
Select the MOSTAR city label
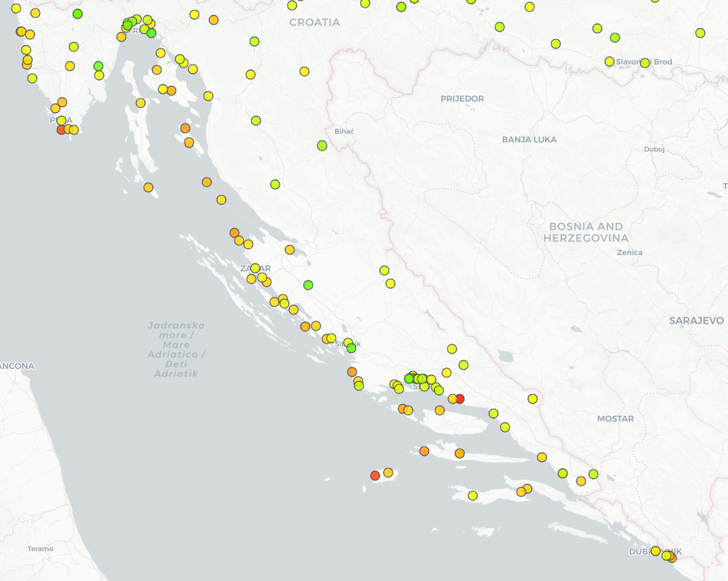pos(615,419)
